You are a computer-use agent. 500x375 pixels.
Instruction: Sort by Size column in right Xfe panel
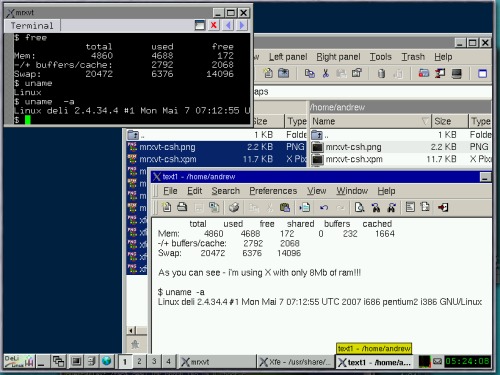point(450,121)
